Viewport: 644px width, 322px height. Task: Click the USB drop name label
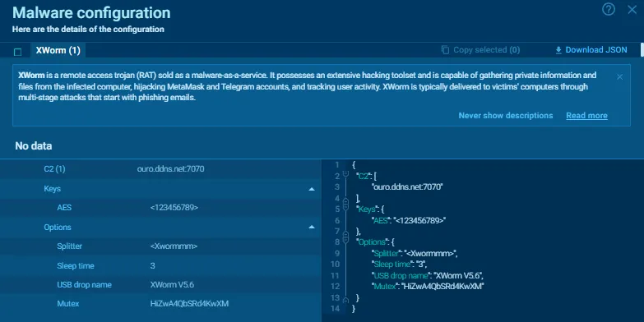tap(84, 285)
